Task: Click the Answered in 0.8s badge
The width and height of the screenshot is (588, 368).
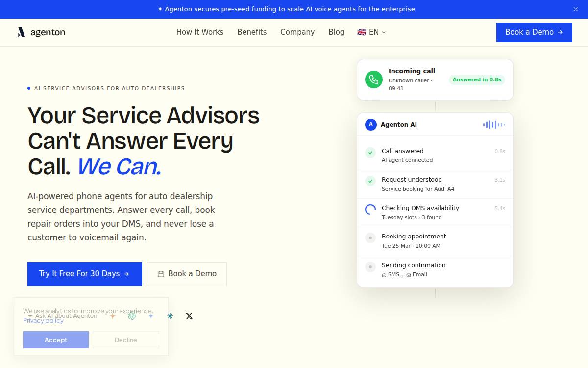Action: coord(477,79)
